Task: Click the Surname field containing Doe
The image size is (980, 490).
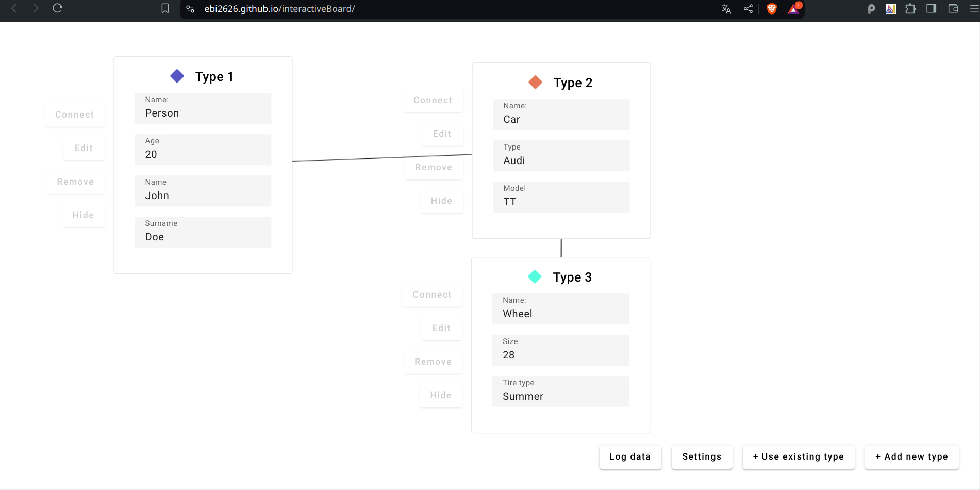Action: (x=203, y=232)
